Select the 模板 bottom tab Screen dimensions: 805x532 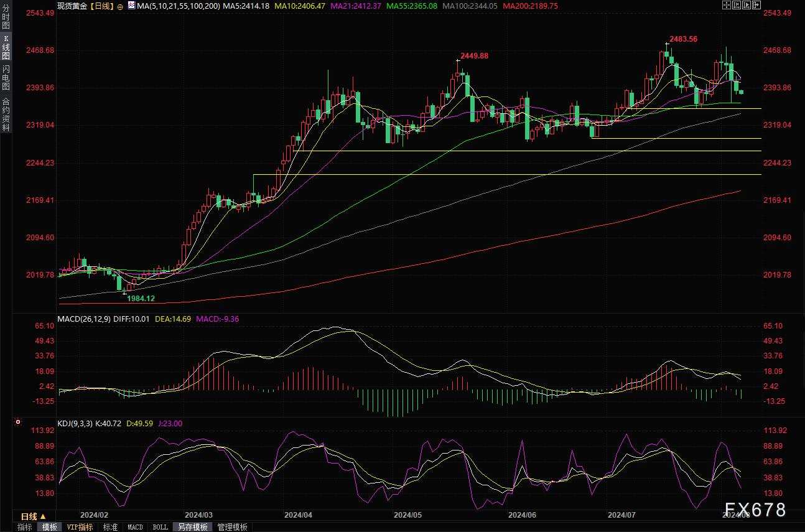pyautogui.click(x=50, y=527)
